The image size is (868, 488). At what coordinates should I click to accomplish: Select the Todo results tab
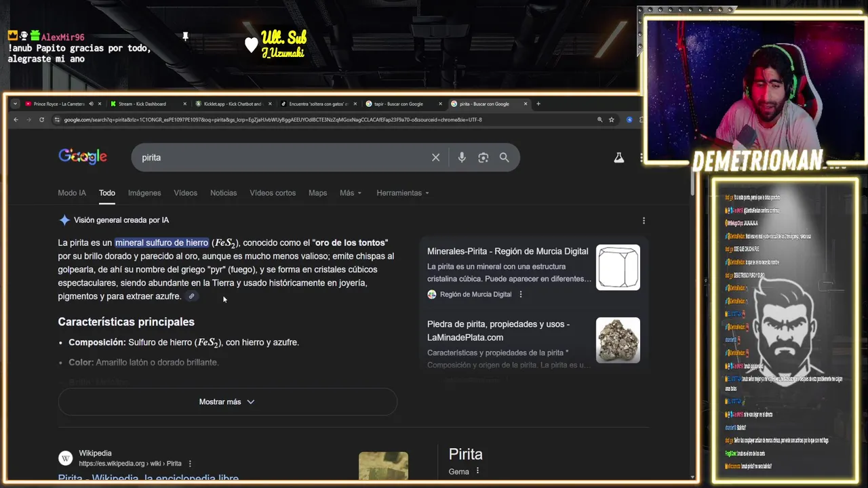pyautogui.click(x=107, y=192)
